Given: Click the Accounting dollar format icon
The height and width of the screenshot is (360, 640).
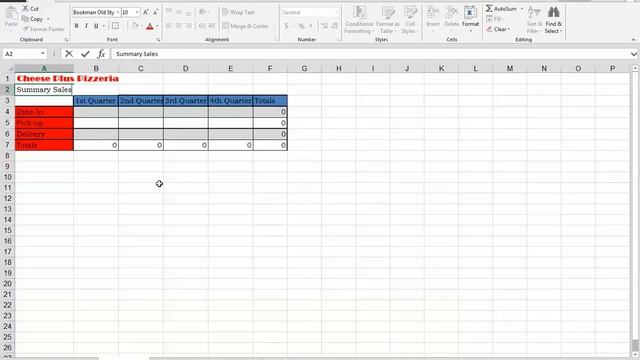Looking at the screenshot, I should 286,26.
